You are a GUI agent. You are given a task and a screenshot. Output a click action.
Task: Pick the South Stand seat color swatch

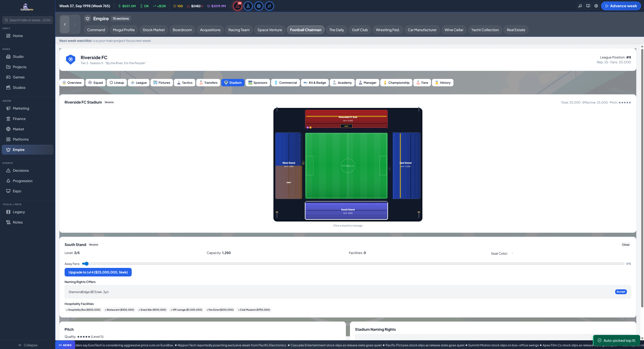click(512, 253)
